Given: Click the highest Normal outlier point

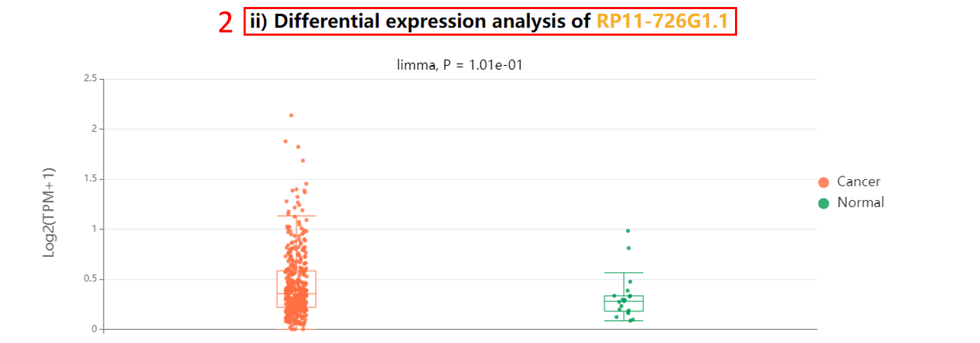Looking at the screenshot, I should point(628,231).
